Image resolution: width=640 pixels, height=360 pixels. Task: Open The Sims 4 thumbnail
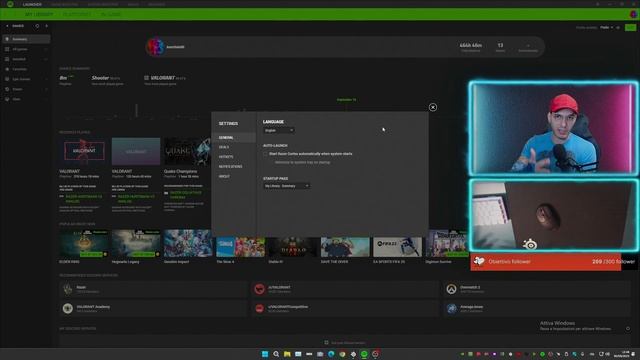[240, 247]
